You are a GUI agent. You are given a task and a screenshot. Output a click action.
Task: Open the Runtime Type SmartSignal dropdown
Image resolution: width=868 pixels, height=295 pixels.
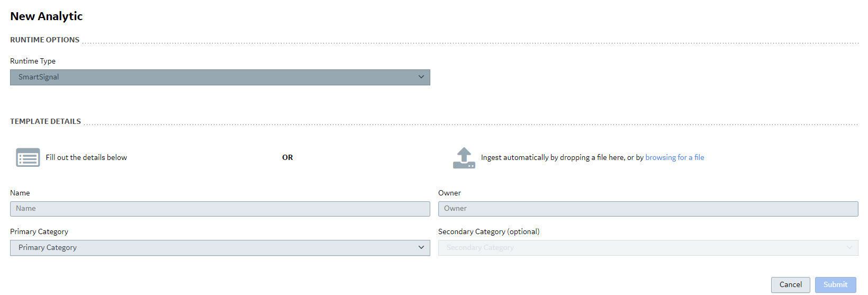[x=220, y=77]
